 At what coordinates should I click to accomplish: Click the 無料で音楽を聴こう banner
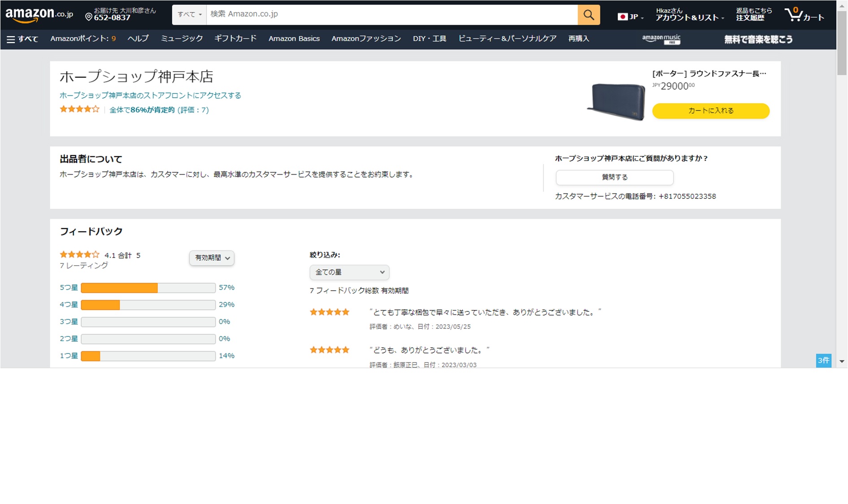coord(758,39)
